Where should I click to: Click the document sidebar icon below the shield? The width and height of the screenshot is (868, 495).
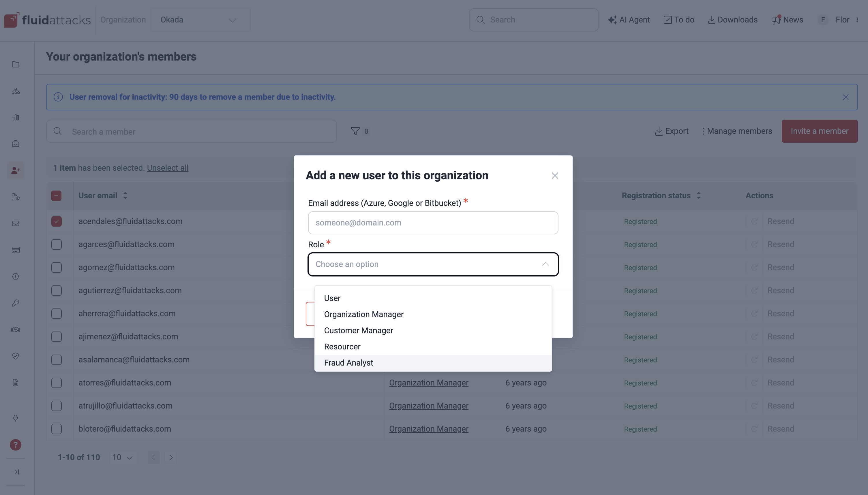tap(16, 383)
